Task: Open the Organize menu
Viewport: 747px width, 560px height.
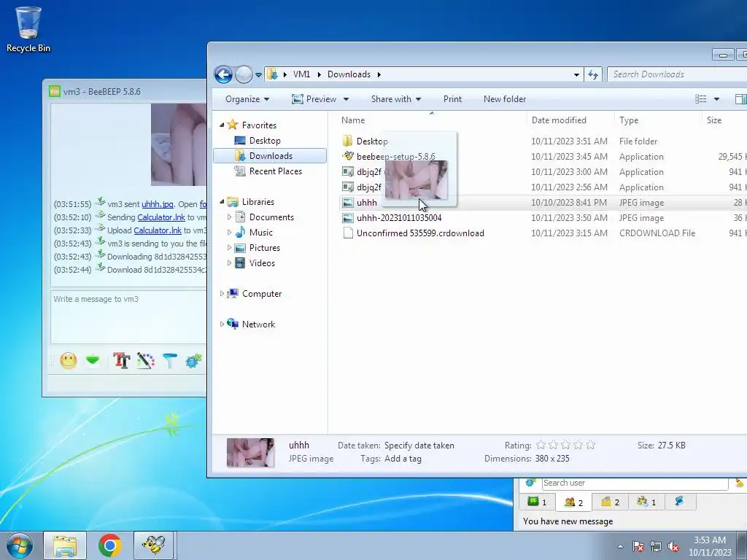Action: [x=247, y=99]
